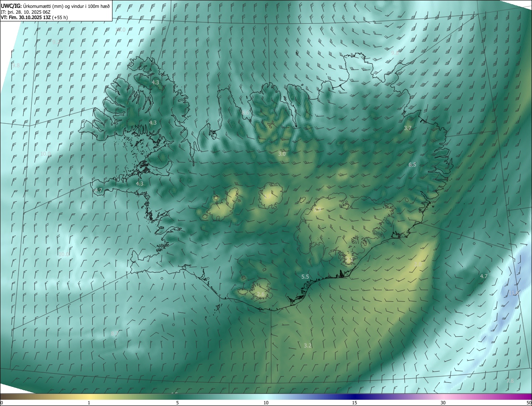Click the '30' tick on the color scale
Viewport: 532px width, 406px height.
point(443,403)
